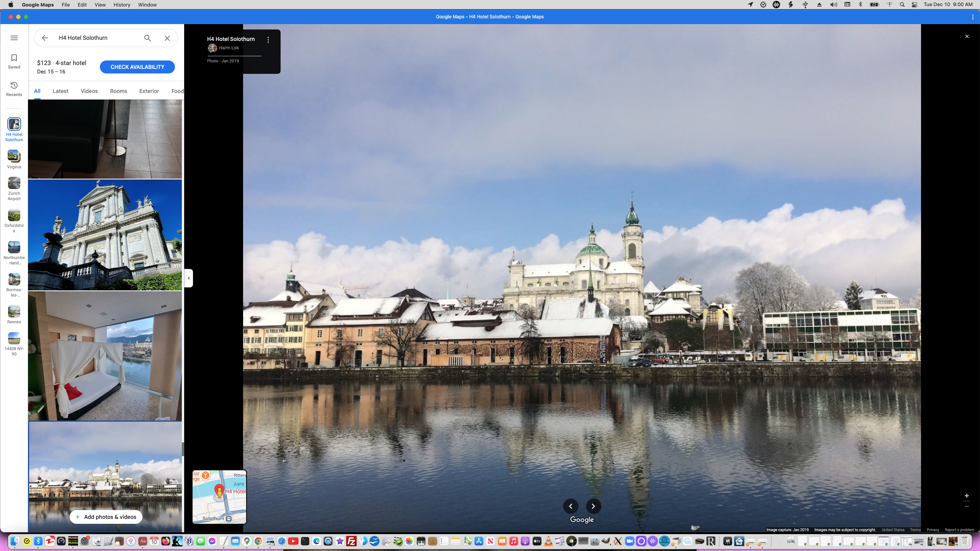Click the CHECK AVAILABILITY button
The image size is (980, 551).
point(137,67)
